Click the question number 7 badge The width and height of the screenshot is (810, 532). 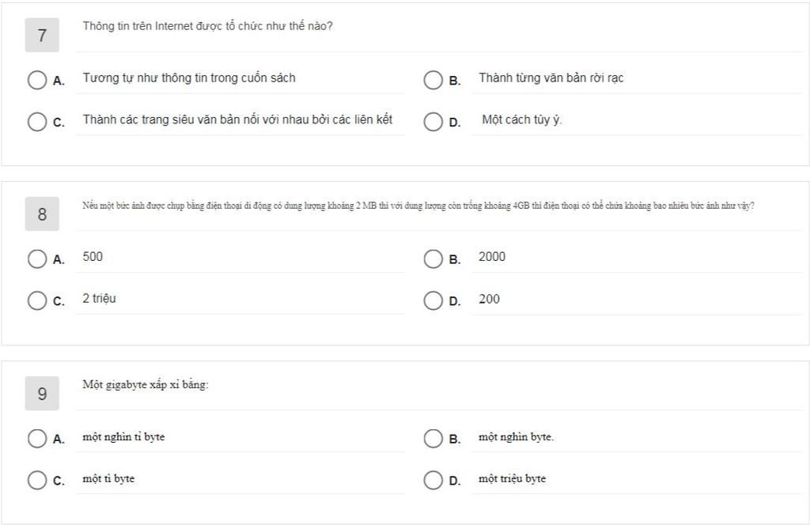click(x=42, y=36)
